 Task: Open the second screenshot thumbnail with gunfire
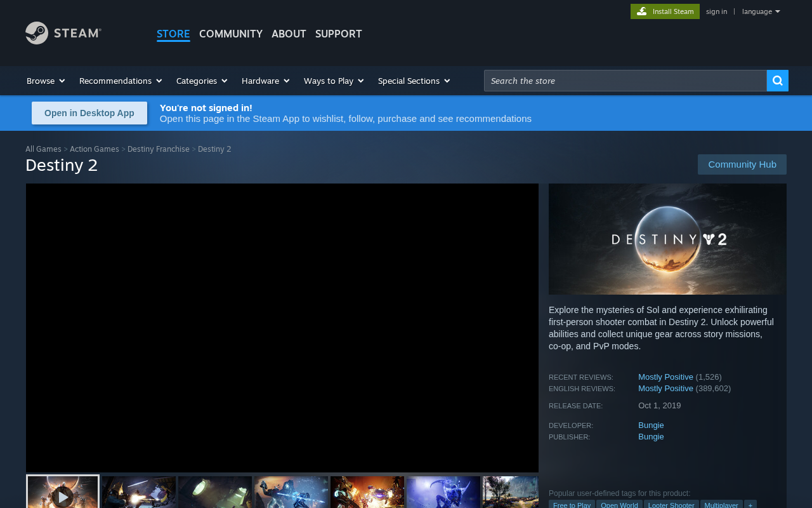coord(139,492)
